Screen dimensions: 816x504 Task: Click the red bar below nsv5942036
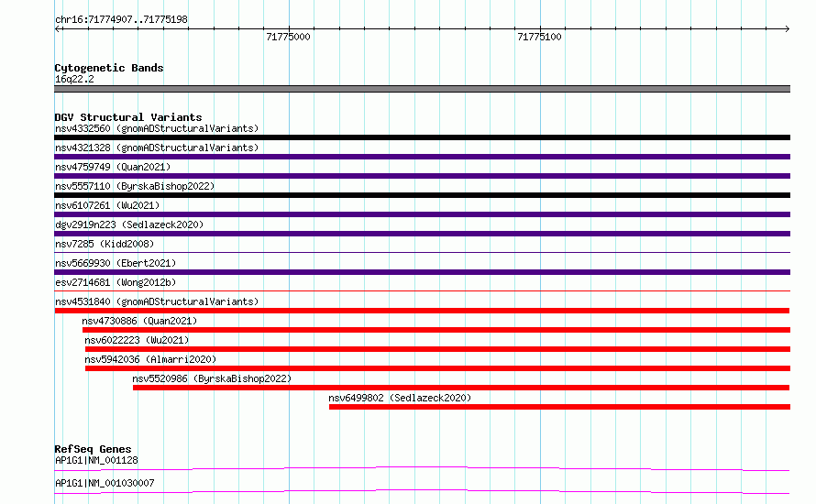point(437,368)
